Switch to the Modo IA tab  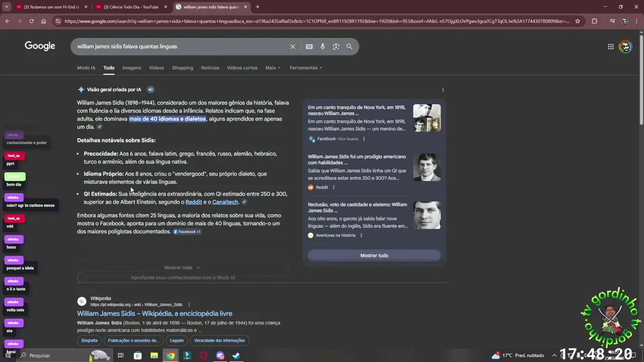click(x=86, y=68)
